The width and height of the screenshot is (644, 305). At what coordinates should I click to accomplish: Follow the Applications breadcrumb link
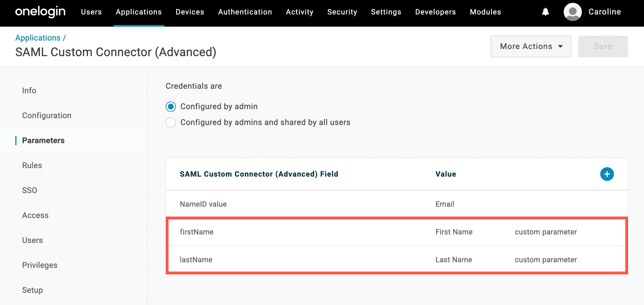pyautogui.click(x=38, y=38)
